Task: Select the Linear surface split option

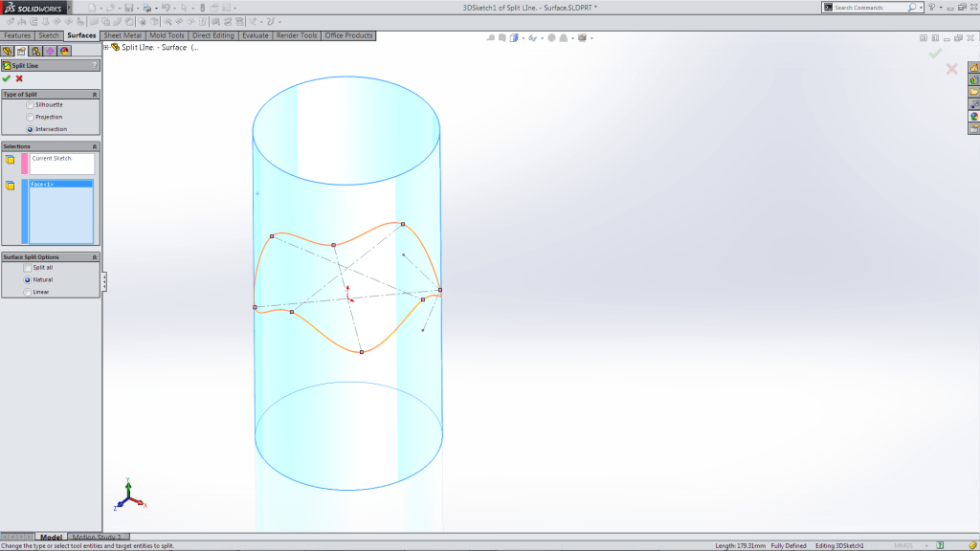Action: click(x=27, y=293)
